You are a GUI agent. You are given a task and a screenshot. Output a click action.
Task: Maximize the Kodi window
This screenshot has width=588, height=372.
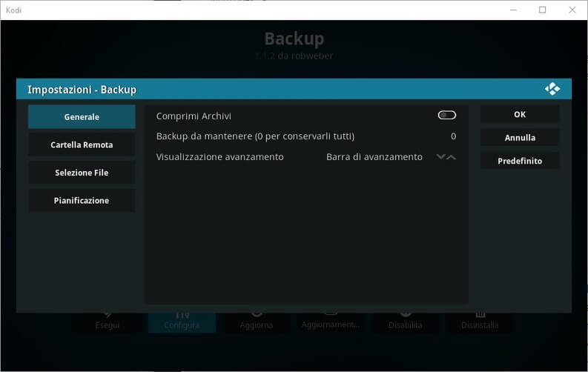pos(542,10)
